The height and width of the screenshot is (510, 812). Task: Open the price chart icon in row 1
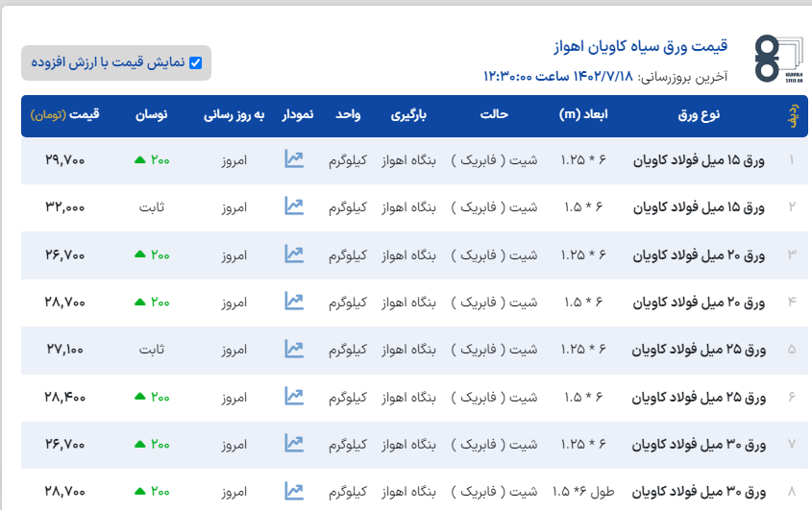pos(295,159)
